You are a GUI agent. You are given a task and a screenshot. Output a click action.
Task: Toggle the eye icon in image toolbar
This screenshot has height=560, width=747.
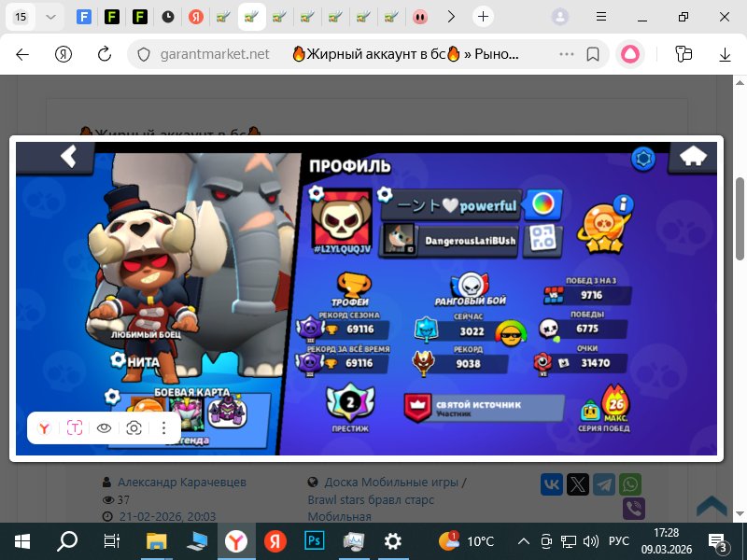coord(105,427)
